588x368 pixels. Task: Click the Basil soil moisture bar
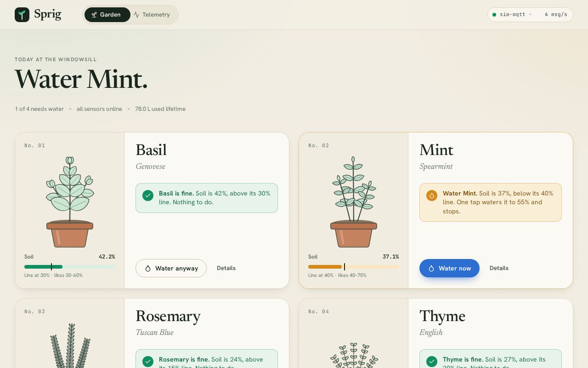pyautogui.click(x=70, y=267)
